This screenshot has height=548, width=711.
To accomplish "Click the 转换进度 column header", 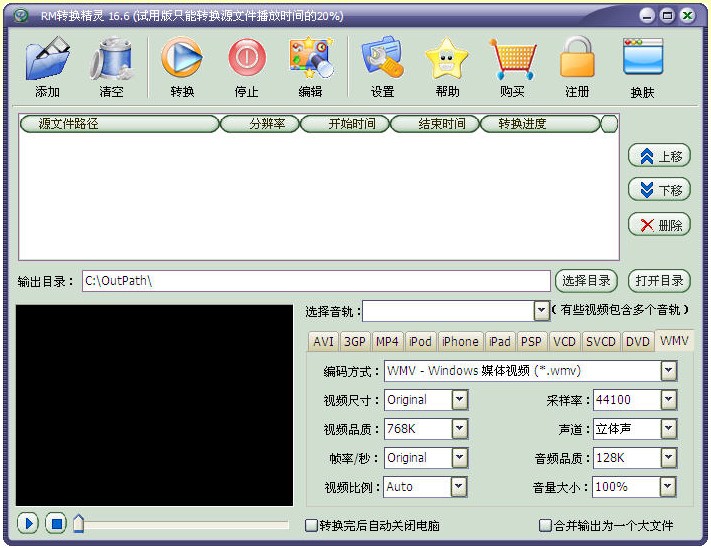I will point(540,124).
